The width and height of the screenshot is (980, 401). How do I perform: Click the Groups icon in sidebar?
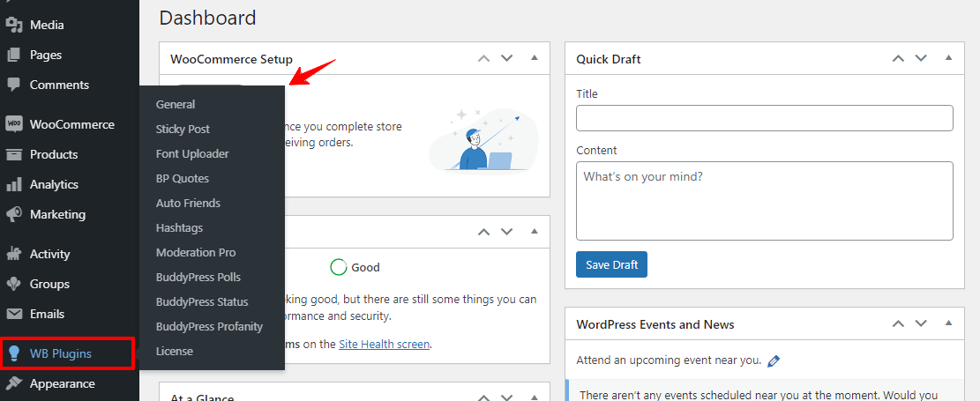14,284
